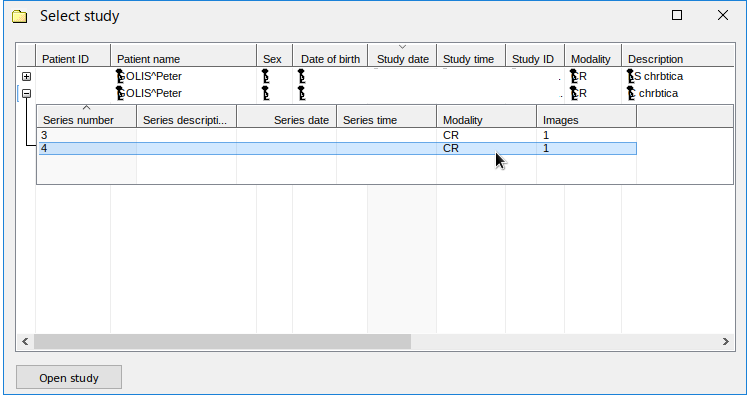Click the folder icon in title bar
This screenshot has height=398, width=750.
(20, 16)
